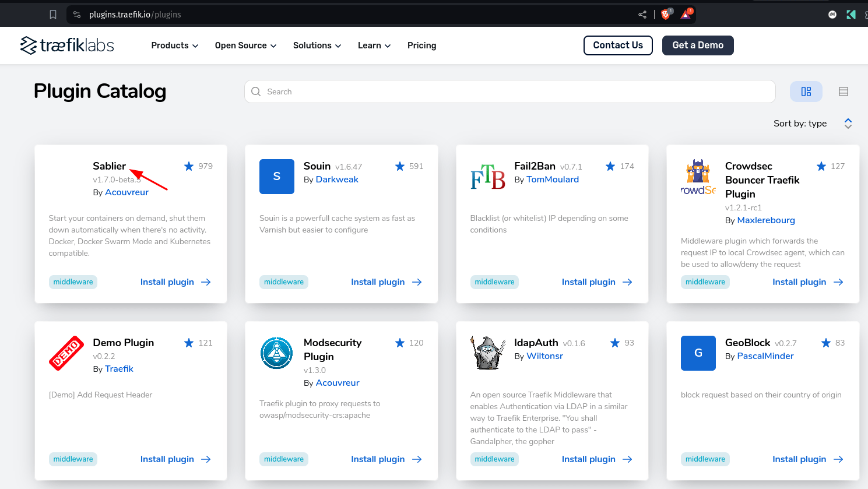Screen dimensions: 868x489
Task: Open author Wiltonsr profile link
Action: coord(544,356)
